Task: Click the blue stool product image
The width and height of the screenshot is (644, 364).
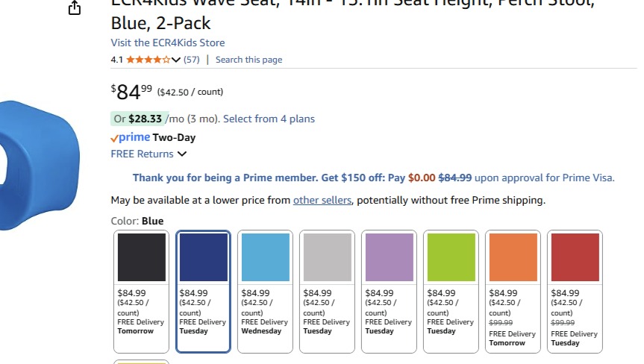Action: (41, 164)
